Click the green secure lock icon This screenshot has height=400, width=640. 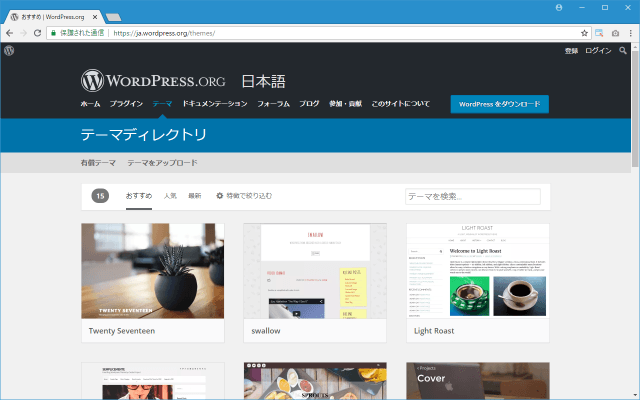click(53, 33)
